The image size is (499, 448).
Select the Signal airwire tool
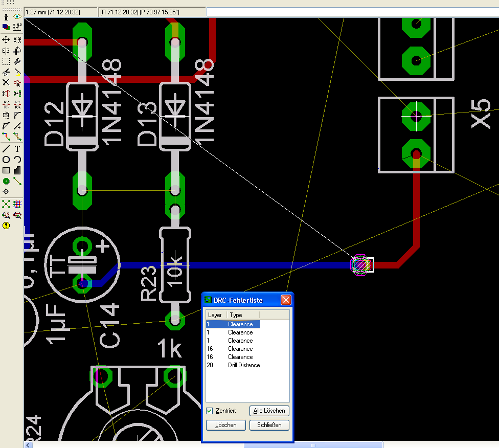17,181
